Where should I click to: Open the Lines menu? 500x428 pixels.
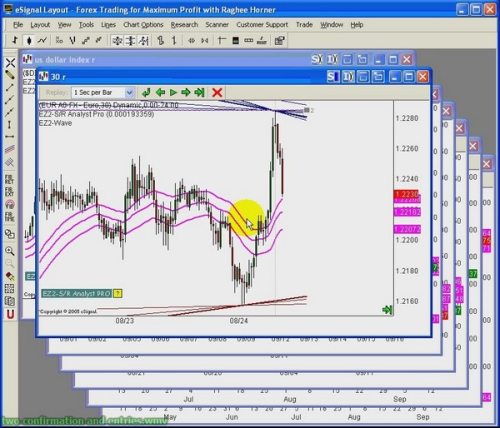pyautogui.click(x=108, y=25)
